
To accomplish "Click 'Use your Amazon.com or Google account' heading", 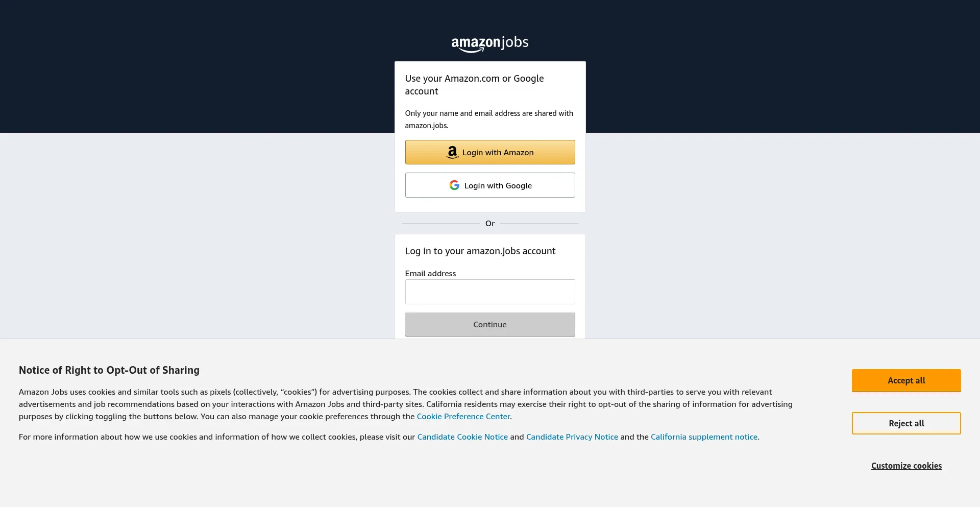I will 474,85.
